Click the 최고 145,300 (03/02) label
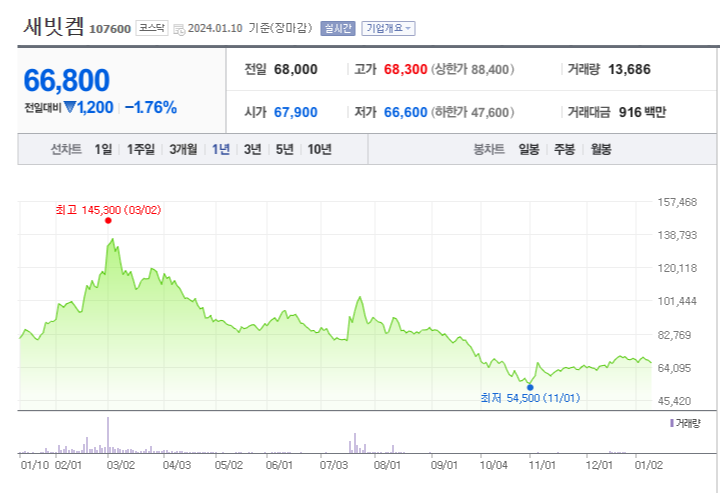720x493 pixels. coord(108,210)
